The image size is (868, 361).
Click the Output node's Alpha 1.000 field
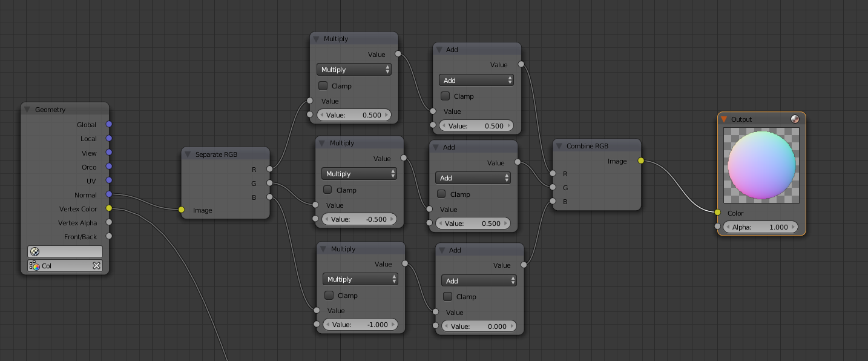761,227
